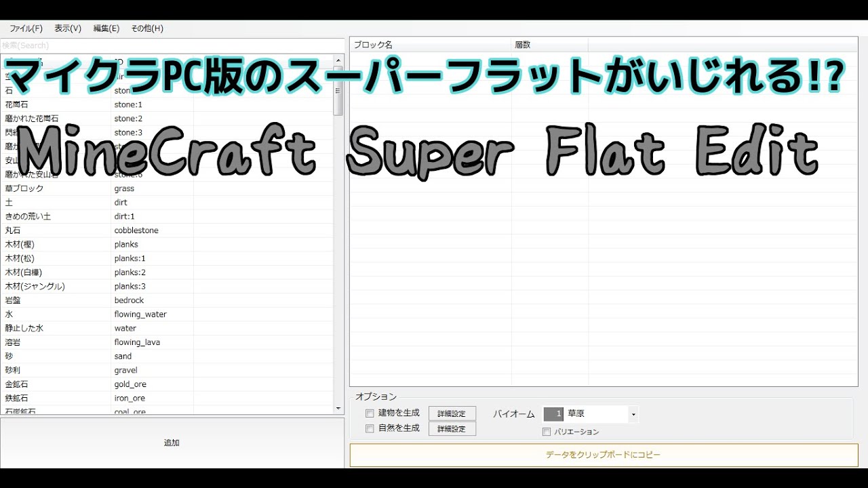Open the 表示(V) menu
Viewport: 868px width, 488px height.
click(x=68, y=28)
